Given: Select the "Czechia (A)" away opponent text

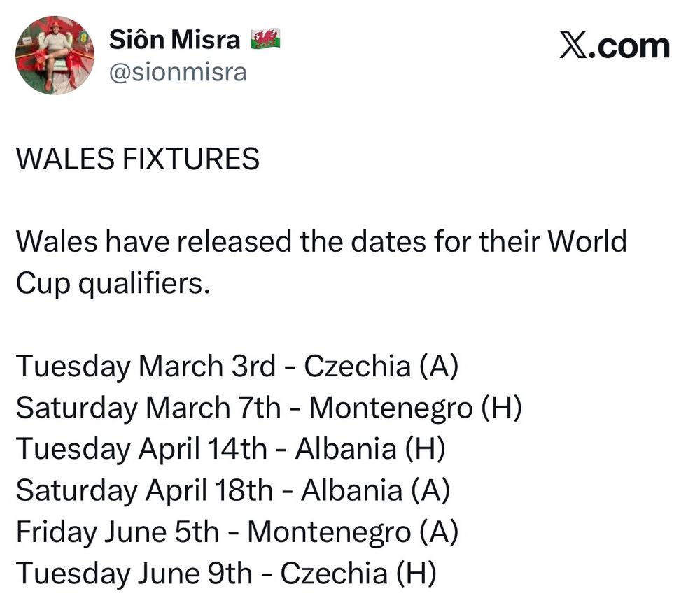Looking at the screenshot, I should click(382, 366).
